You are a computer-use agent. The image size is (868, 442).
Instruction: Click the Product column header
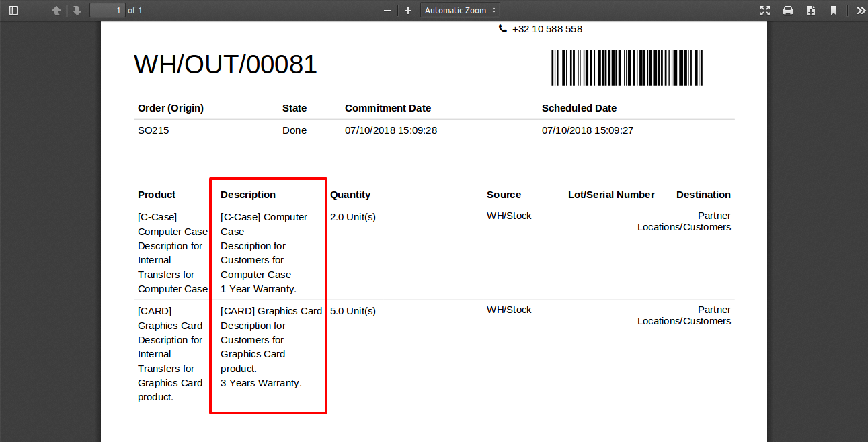(157, 195)
